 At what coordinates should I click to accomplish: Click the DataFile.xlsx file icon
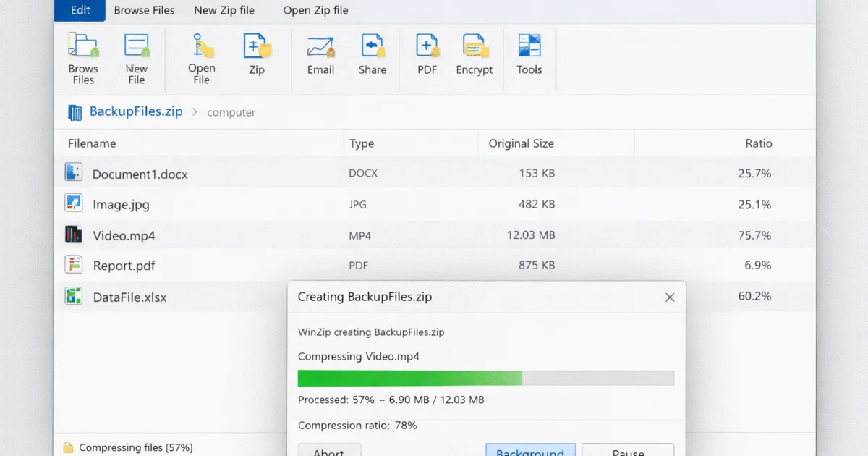[x=73, y=295]
